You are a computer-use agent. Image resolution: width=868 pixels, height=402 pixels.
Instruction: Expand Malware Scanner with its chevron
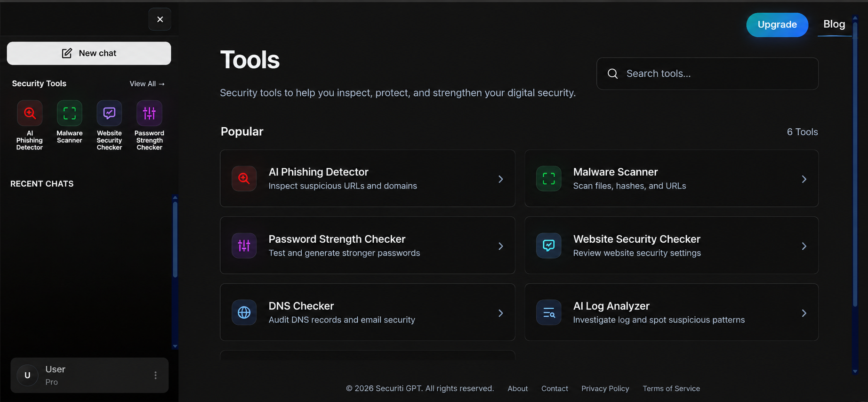pos(804,179)
